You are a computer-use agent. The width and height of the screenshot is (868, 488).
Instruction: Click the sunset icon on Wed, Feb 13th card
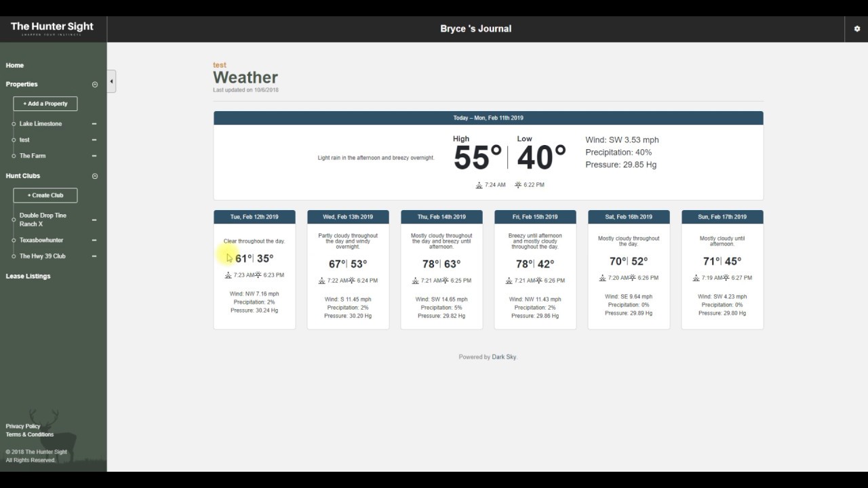coord(351,281)
